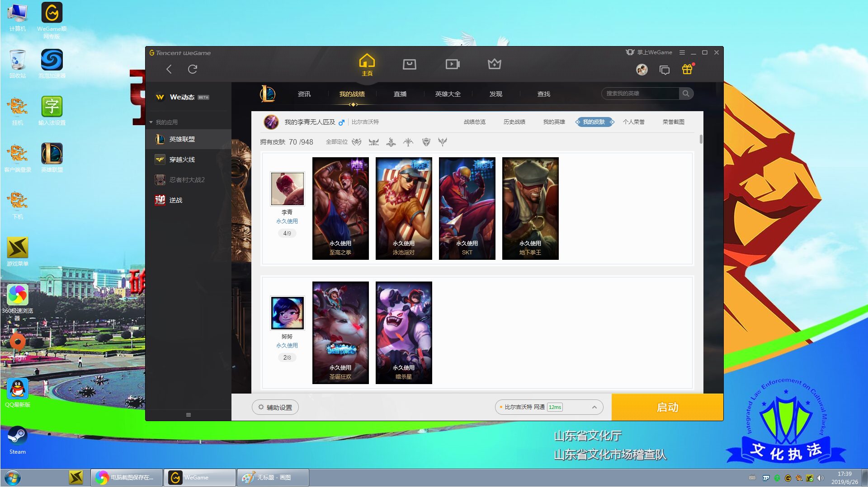Open the 圣诞狂欢 skin card
This screenshot has width=868, height=488.
[x=340, y=333]
